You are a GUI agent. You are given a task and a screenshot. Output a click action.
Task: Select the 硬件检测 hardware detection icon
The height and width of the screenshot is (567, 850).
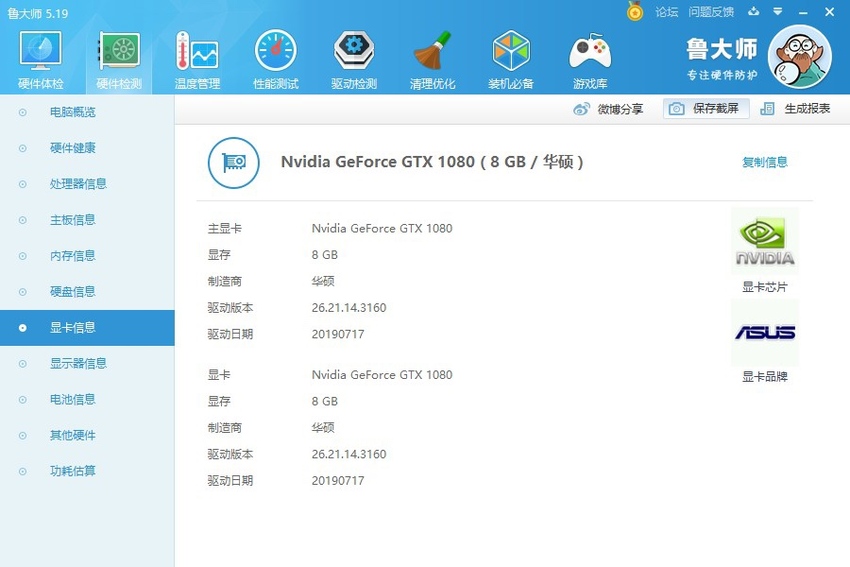119,59
